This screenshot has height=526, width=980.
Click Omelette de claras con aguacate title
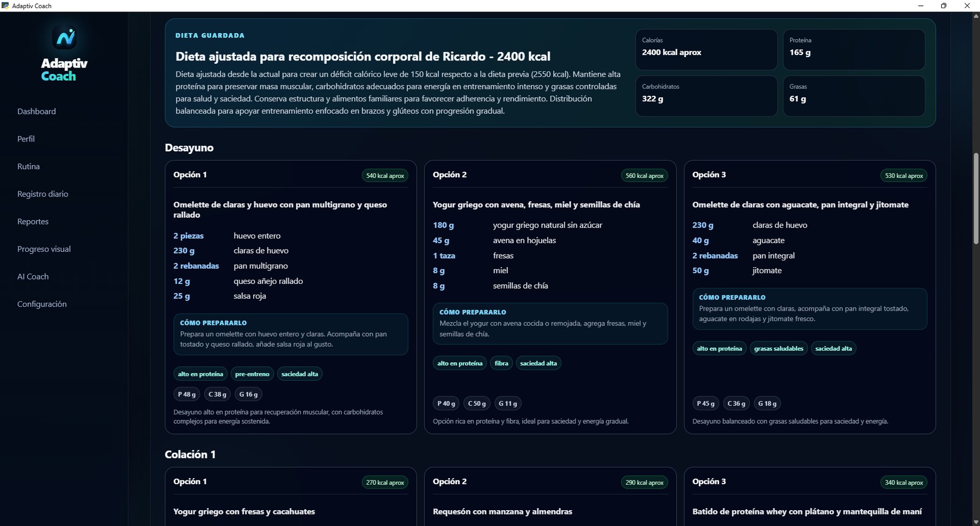tap(800, 205)
